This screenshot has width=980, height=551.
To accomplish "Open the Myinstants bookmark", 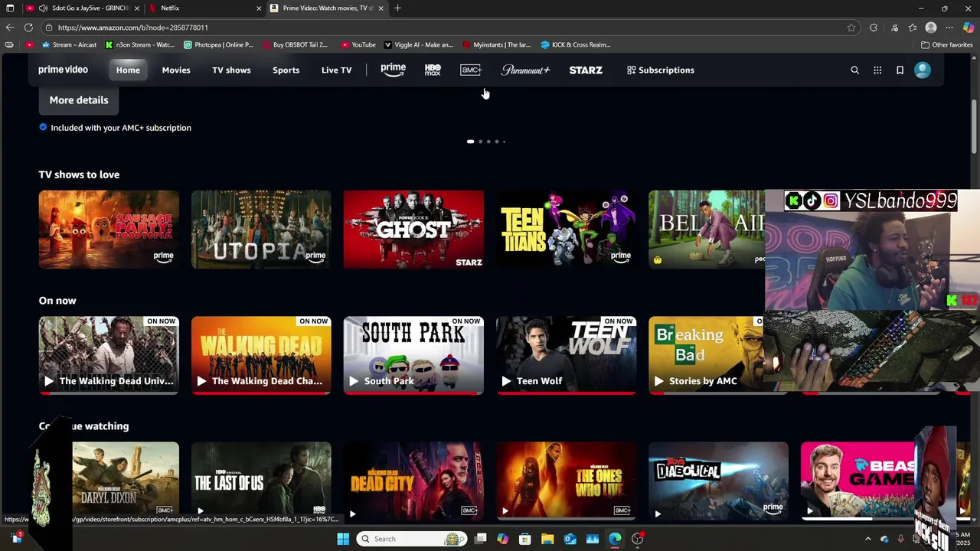I will (496, 44).
